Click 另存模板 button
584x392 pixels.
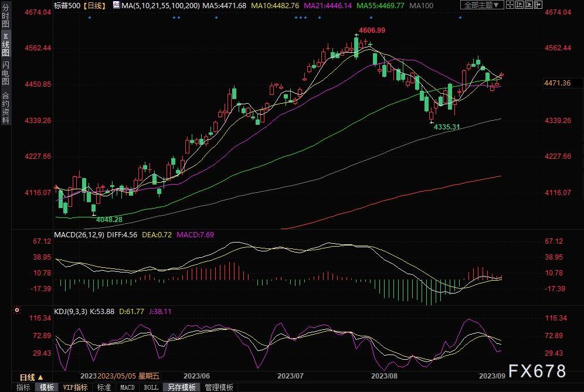coord(181,387)
